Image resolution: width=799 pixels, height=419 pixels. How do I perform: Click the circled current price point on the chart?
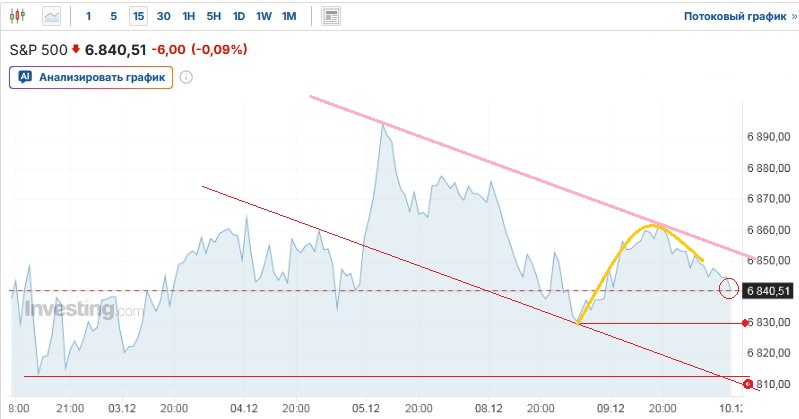pyautogui.click(x=728, y=288)
